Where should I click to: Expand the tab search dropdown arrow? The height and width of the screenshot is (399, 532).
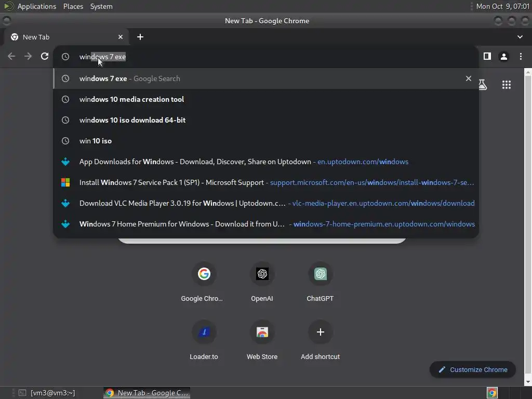(x=520, y=37)
